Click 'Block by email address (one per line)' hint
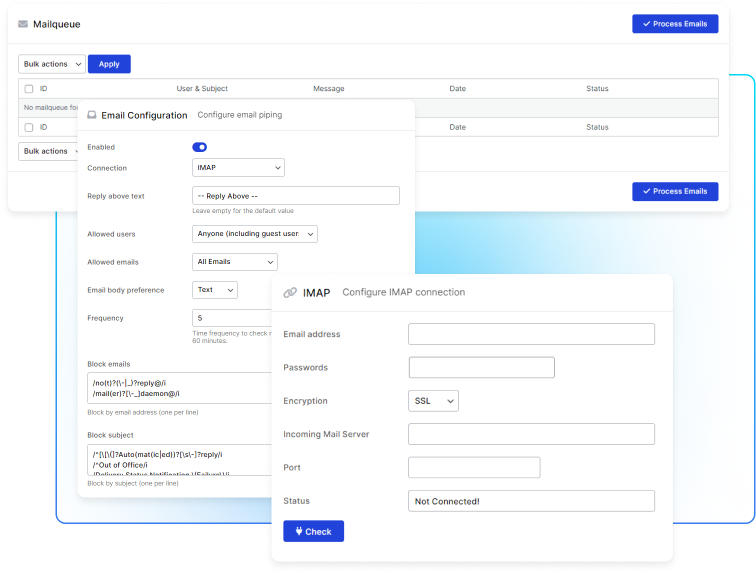The height and width of the screenshot is (574, 756). pos(143,412)
